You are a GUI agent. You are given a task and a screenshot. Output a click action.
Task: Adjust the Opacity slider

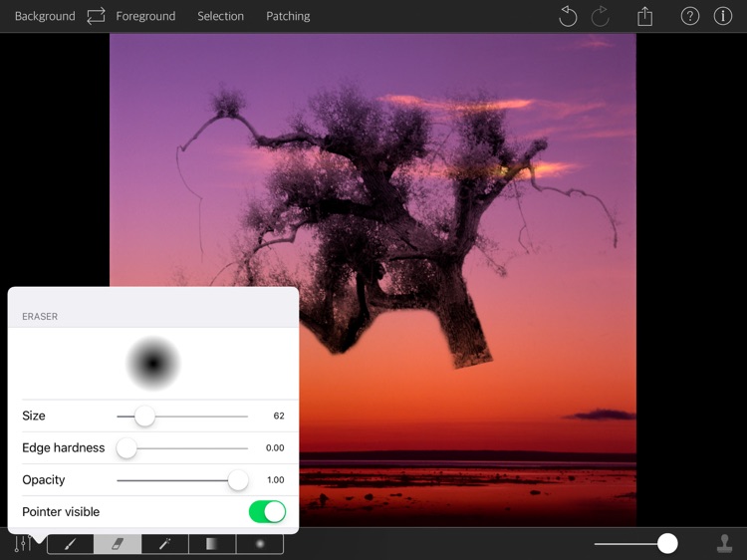coord(238,480)
